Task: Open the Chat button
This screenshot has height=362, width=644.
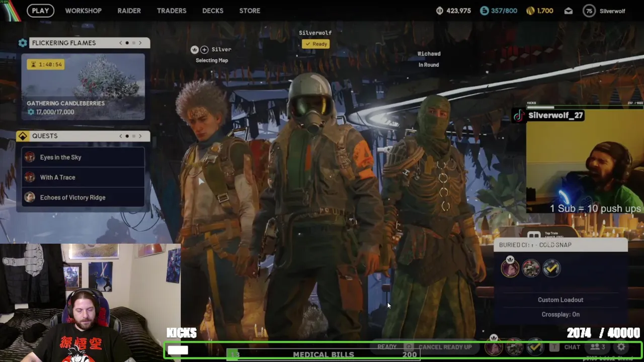Action: coord(572,347)
